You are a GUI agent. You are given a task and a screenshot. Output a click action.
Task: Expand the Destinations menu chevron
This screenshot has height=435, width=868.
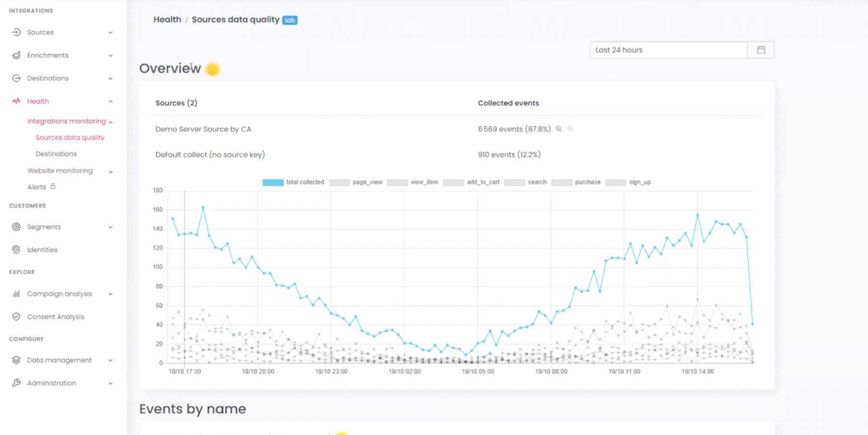tap(111, 79)
